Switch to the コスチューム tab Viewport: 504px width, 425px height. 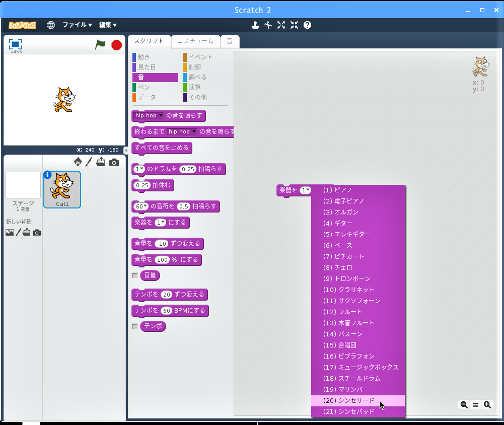coord(195,41)
